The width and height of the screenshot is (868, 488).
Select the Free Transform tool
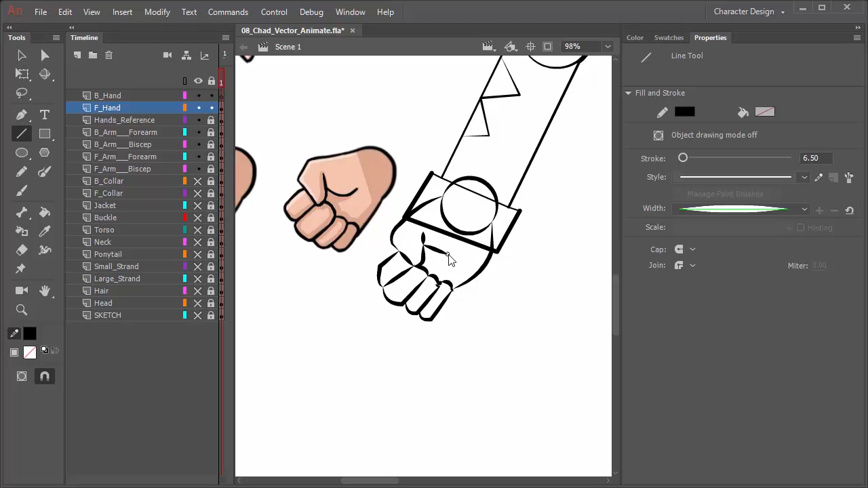click(22, 75)
